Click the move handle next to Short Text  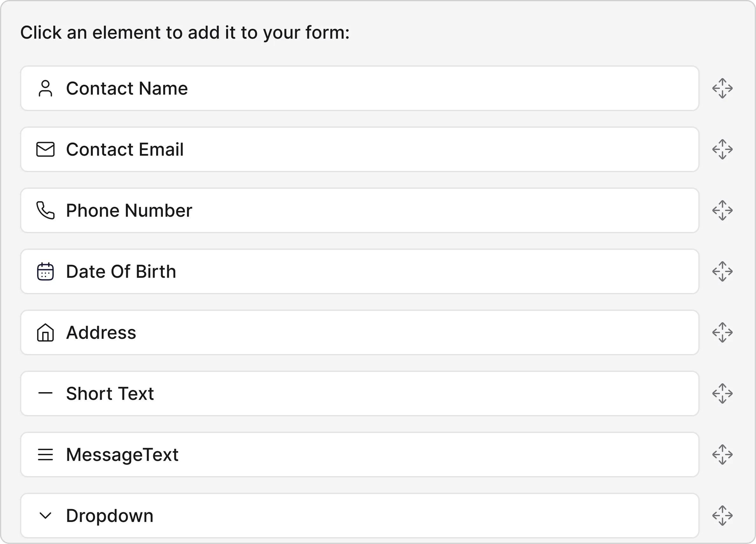coord(722,393)
